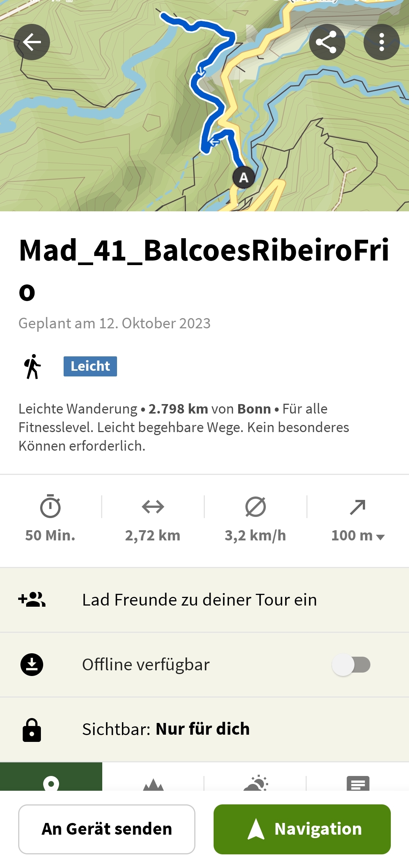Viewport: 409px width, 868px height.
Task: Tap the lock visibility icon
Action: click(32, 730)
